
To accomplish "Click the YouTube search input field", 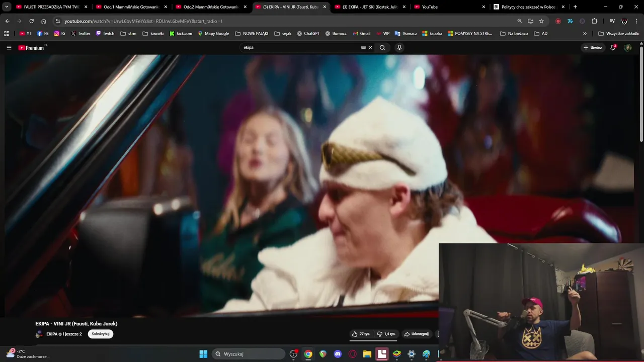I will click(302, 48).
